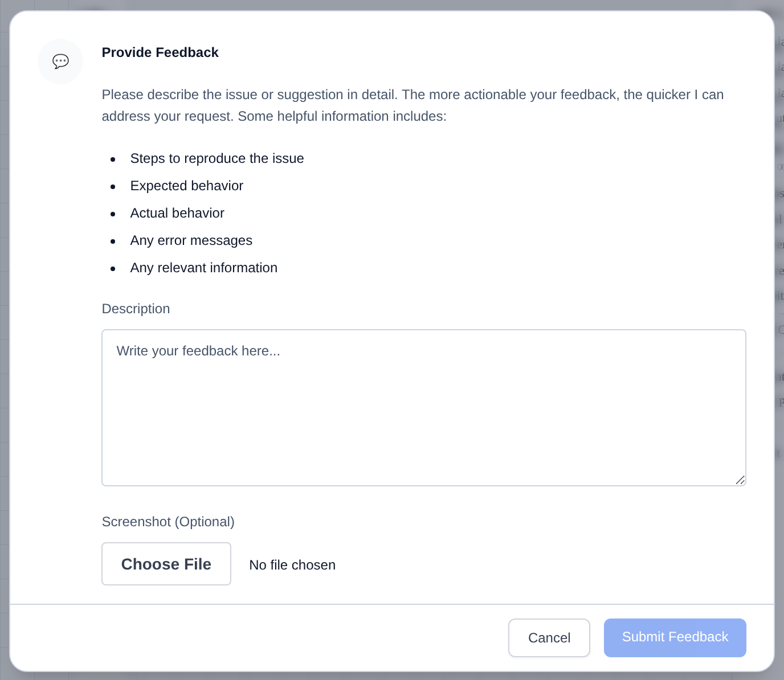Click the instructional paragraph about actionable feedback
Screen dimensions: 784x680
413,105
